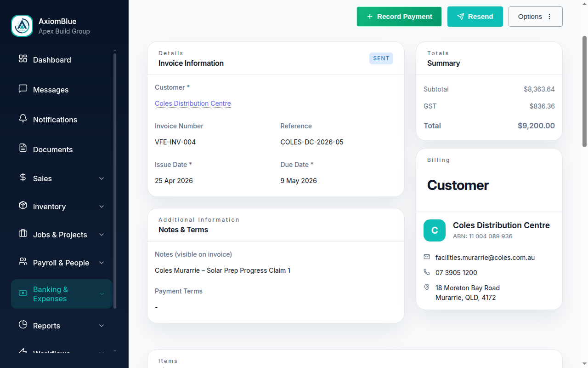Open the Coles Distribution Centre customer link
The image size is (588, 368).
(193, 103)
